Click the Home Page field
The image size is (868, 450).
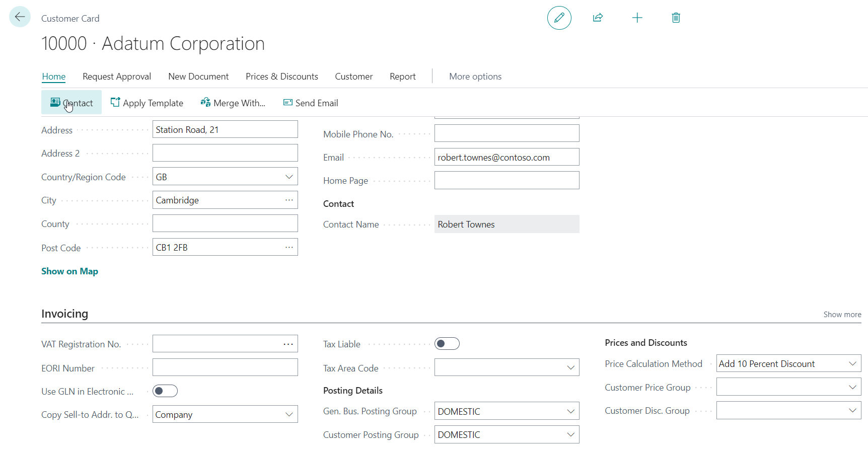tap(507, 180)
